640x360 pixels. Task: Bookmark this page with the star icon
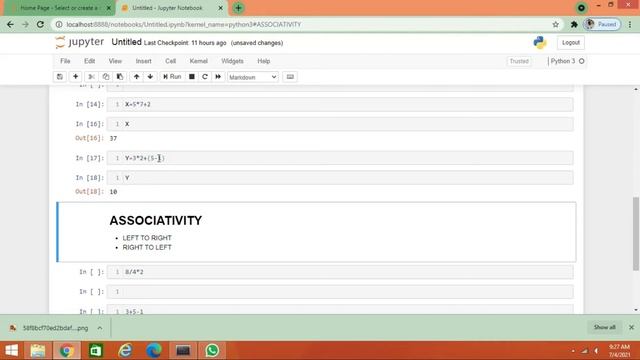click(556, 24)
